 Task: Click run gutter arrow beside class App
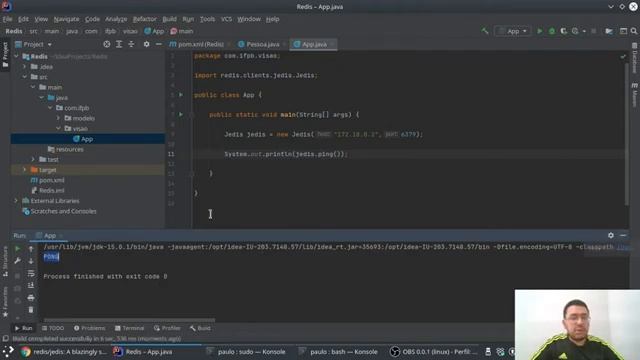(181, 95)
